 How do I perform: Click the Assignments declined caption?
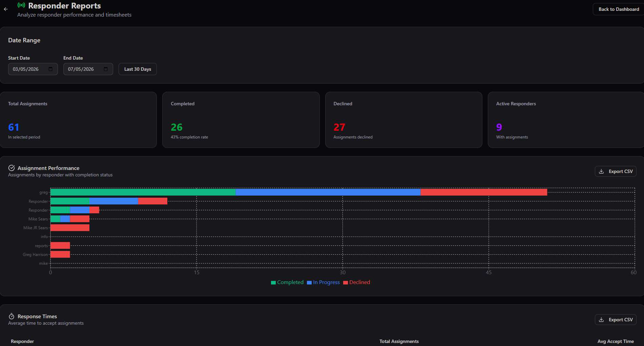pyautogui.click(x=353, y=137)
